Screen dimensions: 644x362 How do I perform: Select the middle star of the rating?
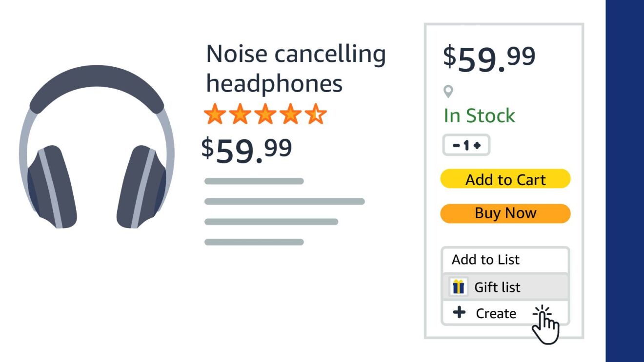tap(265, 114)
